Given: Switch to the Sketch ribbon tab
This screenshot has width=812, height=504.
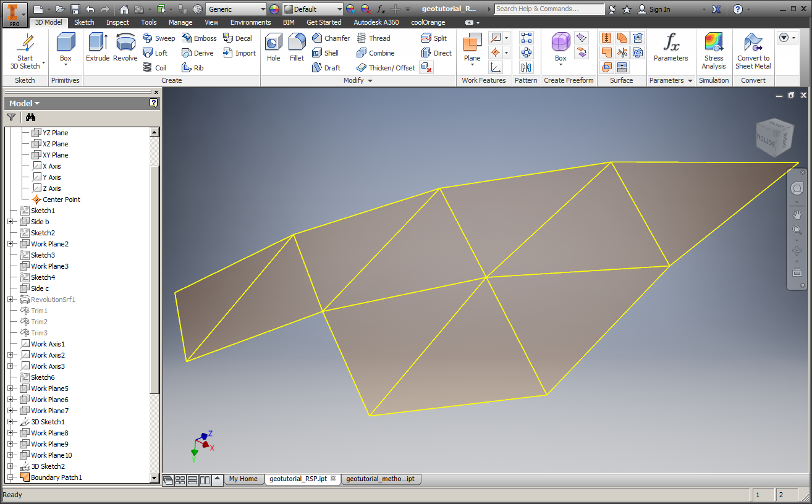Looking at the screenshot, I should [84, 22].
